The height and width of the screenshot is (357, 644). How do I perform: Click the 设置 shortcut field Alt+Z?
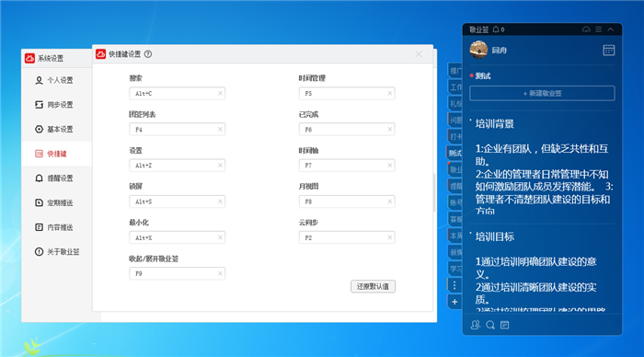point(177,165)
